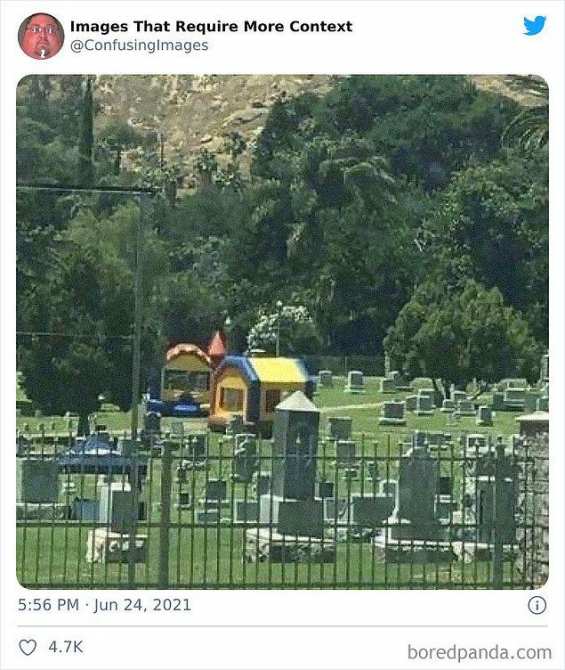Click the stone pillar at photo's right edge
The height and width of the screenshot is (670, 565).
[533, 491]
